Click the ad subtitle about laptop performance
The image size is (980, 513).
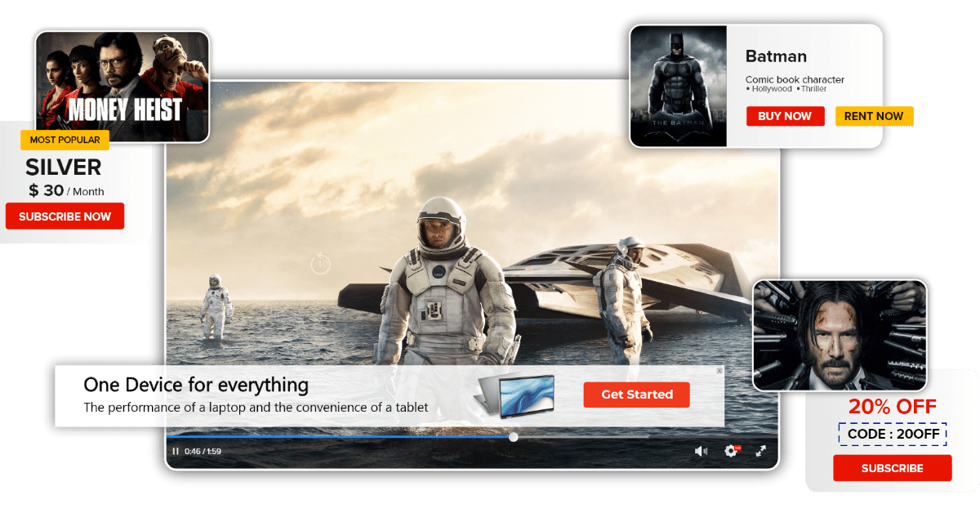pos(256,408)
